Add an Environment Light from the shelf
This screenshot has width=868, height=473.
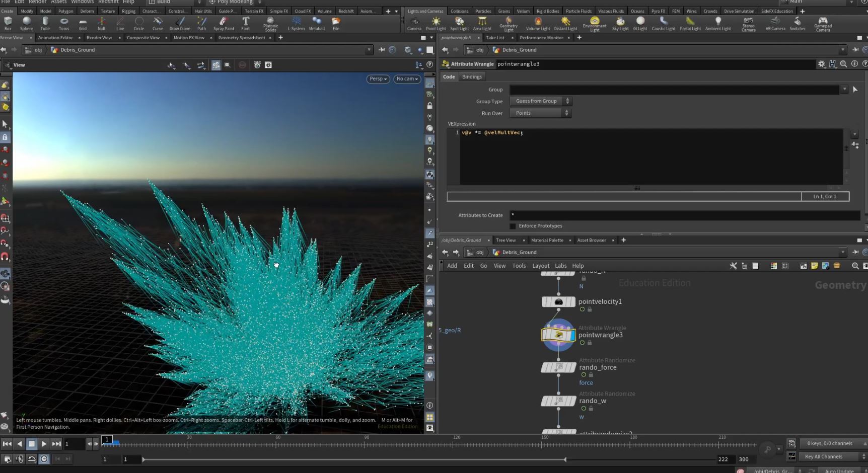click(595, 24)
